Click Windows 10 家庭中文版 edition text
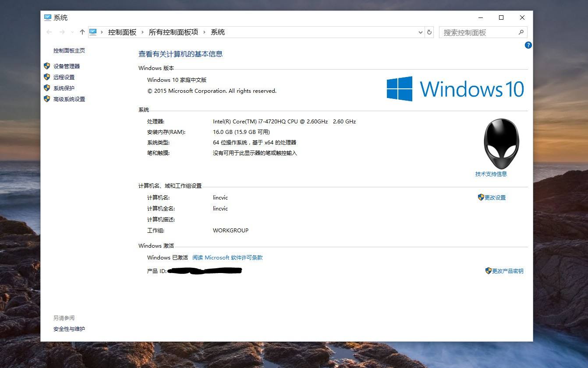This screenshot has width=588, height=368. 177,80
